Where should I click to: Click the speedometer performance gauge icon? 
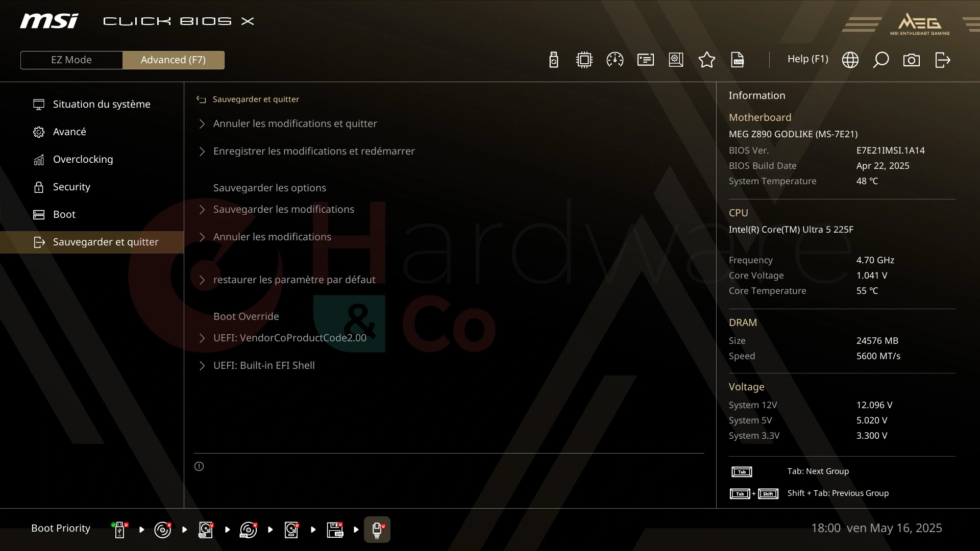(x=615, y=60)
